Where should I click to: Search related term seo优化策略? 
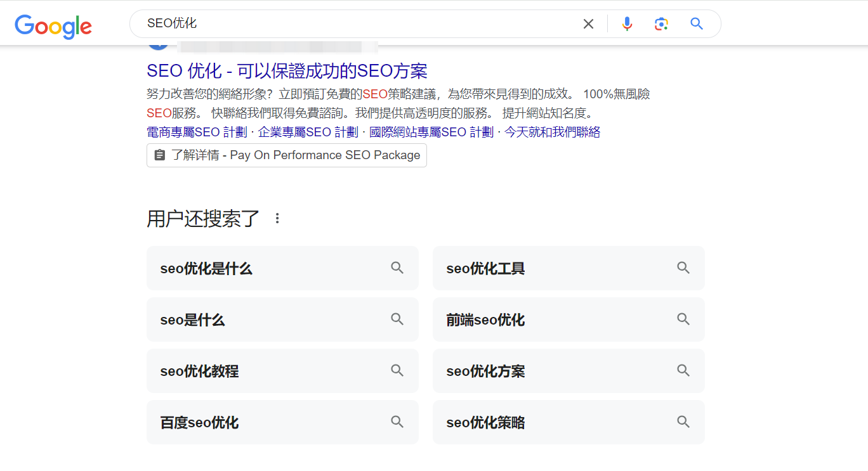coord(569,422)
